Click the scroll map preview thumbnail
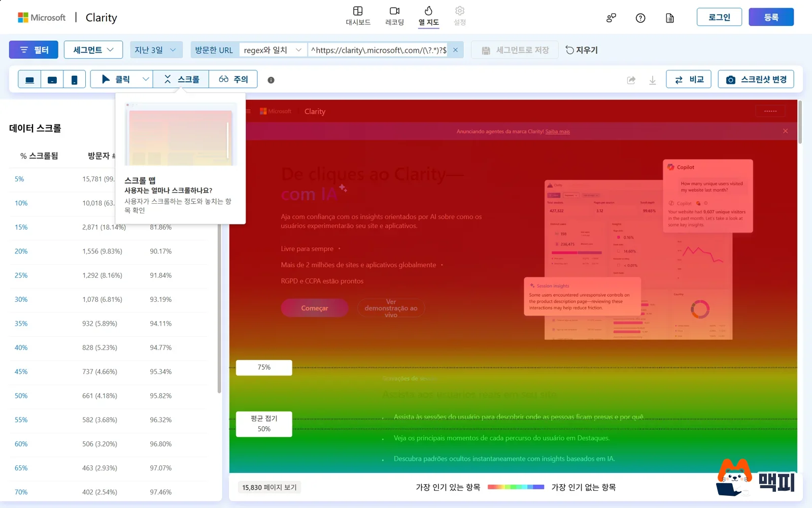The height and width of the screenshot is (508, 812). tap(181, 134)
